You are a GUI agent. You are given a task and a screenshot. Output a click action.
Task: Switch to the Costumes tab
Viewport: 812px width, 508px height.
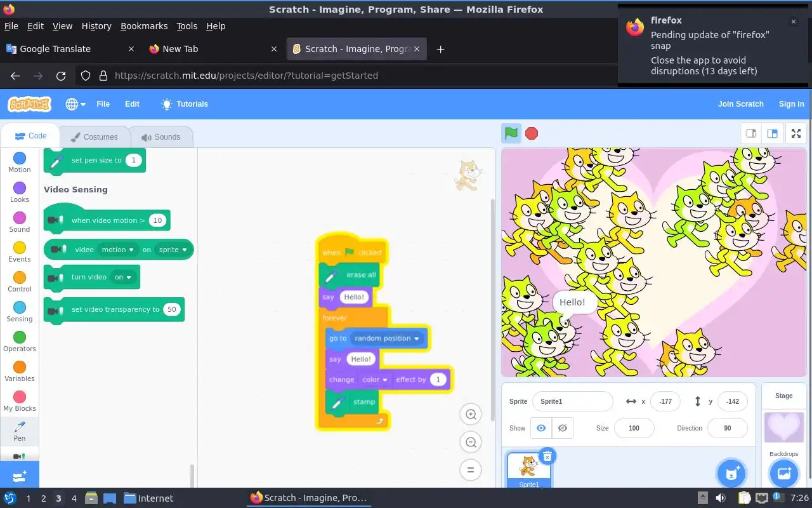94,137
